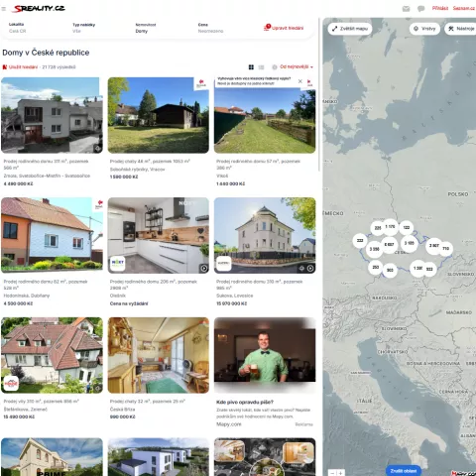476x476 pixels.
Task: Open the mail envelope icon
Action: tap(406, 9)
